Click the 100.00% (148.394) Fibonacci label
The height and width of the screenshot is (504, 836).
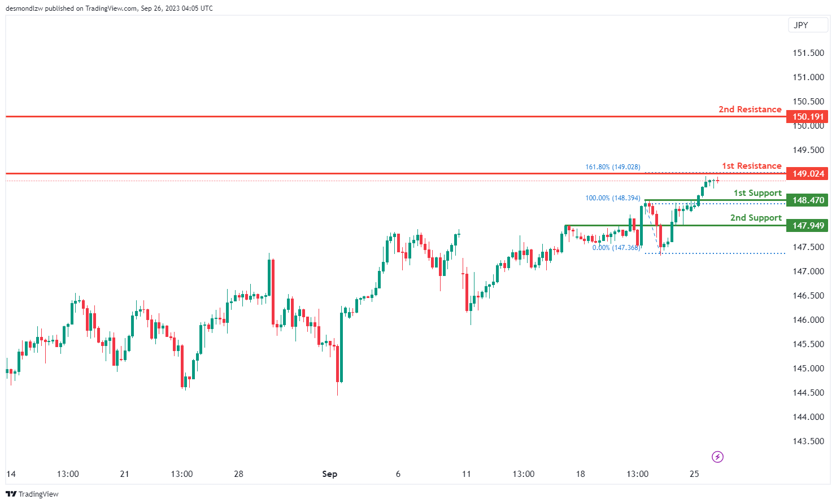pyautogui.click(x=612, y=198)
